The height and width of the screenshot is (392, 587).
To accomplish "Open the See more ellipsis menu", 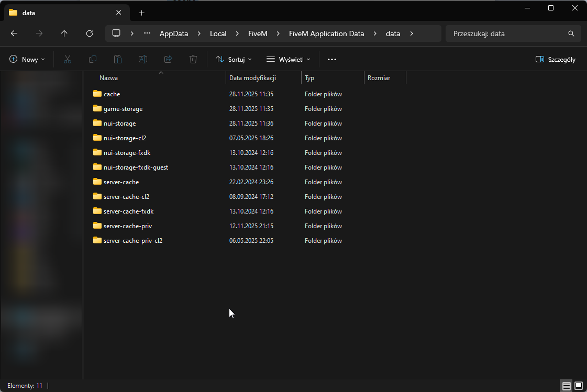I will pos(331,59).
